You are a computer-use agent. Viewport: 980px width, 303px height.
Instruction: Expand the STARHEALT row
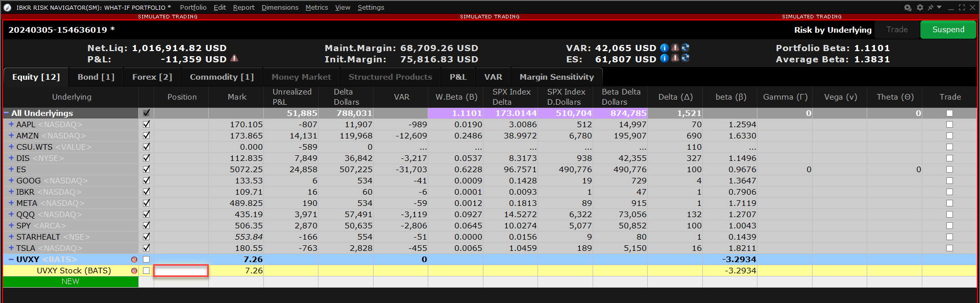(x=11, y=237)
